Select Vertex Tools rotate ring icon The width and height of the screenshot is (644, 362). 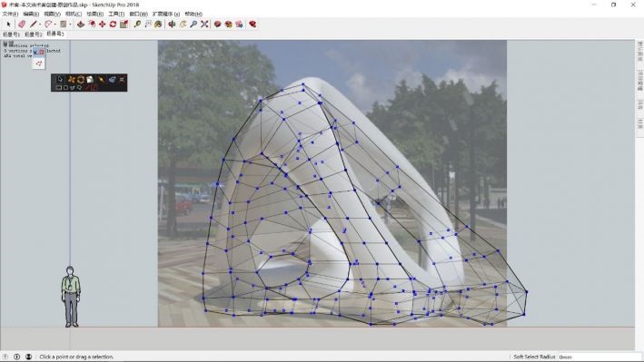click(x=81, y=79)
